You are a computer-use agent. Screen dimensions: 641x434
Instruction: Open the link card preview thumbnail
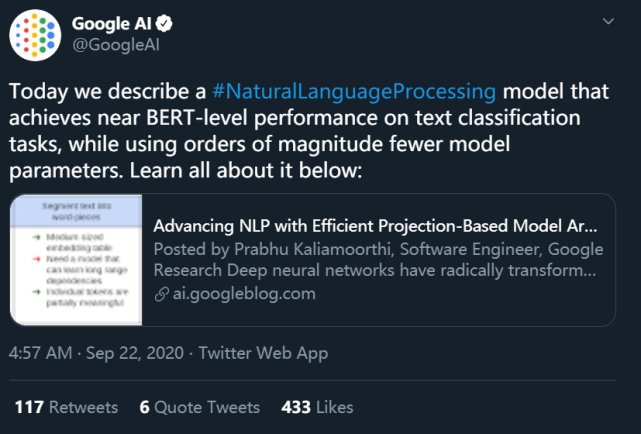point(76,259)
